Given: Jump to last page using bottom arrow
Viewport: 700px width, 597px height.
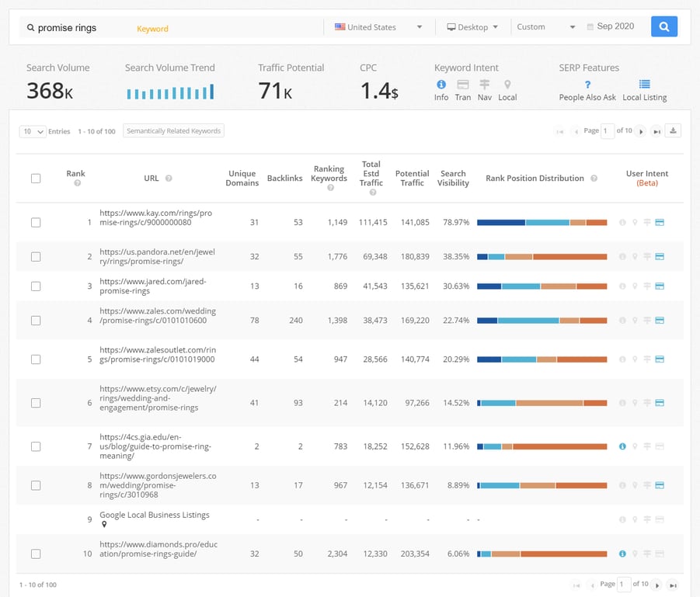Looking at the screenshot, I should [x=674, y=585].
